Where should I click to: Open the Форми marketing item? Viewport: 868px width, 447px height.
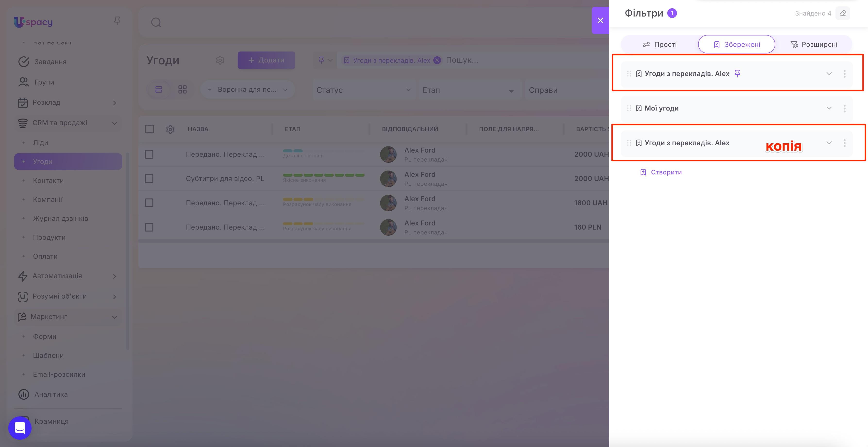pos(44,337)
